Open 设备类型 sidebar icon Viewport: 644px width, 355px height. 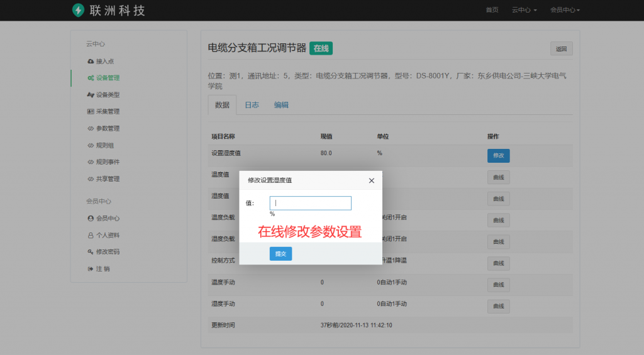pyautogui.click(x=91, y=95)
